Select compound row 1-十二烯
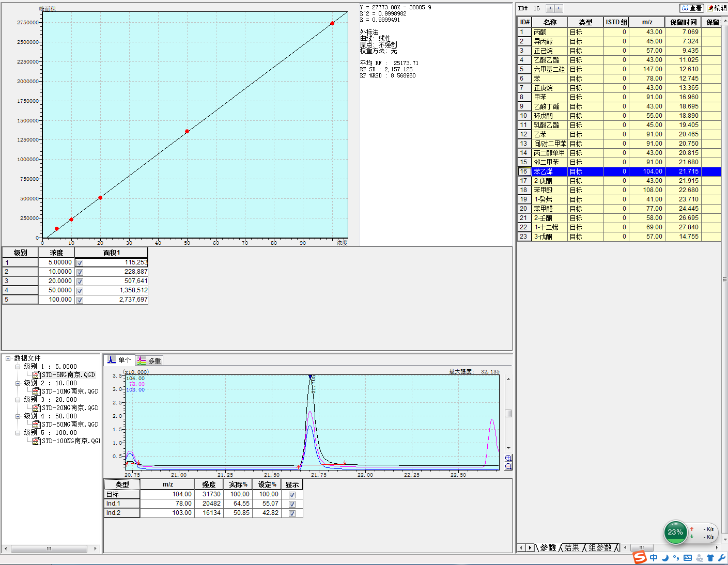This screenshot has height=565, width=728. click(619, 227)
